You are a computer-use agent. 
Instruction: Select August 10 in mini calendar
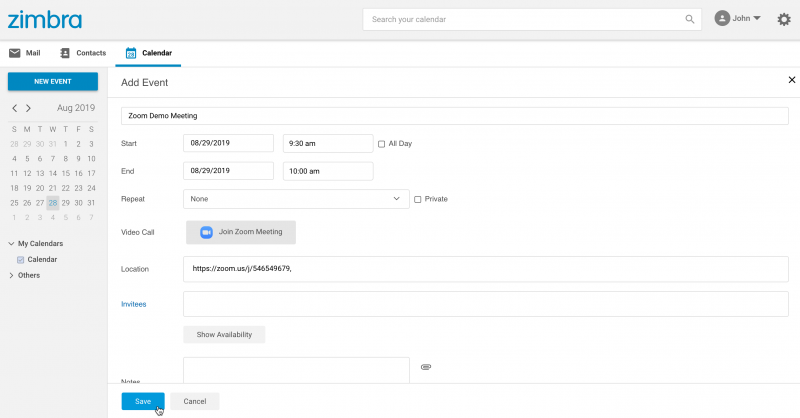[x=91, y=159]
